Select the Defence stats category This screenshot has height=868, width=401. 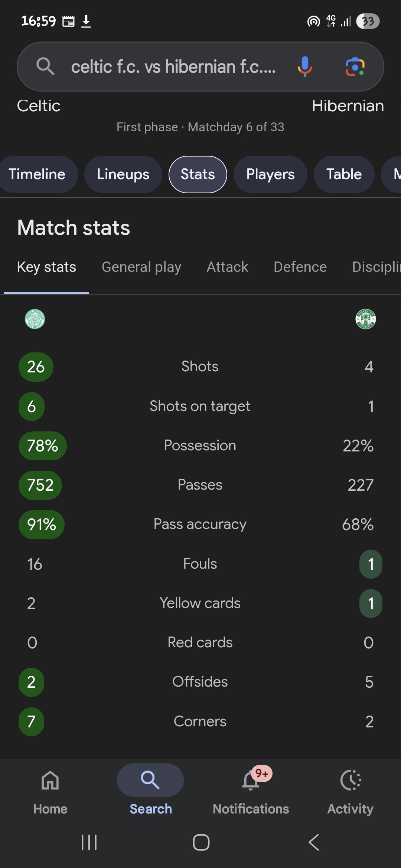300,267
